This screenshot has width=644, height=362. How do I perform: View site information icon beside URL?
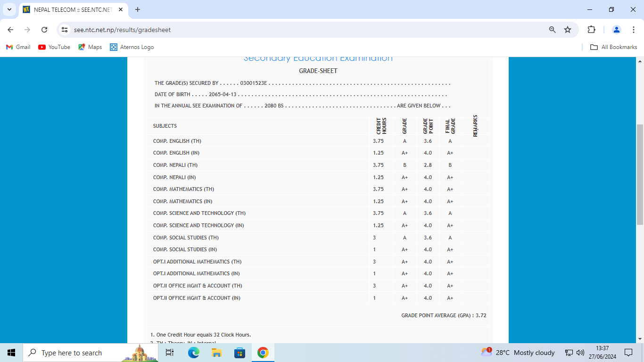[65, 30]
